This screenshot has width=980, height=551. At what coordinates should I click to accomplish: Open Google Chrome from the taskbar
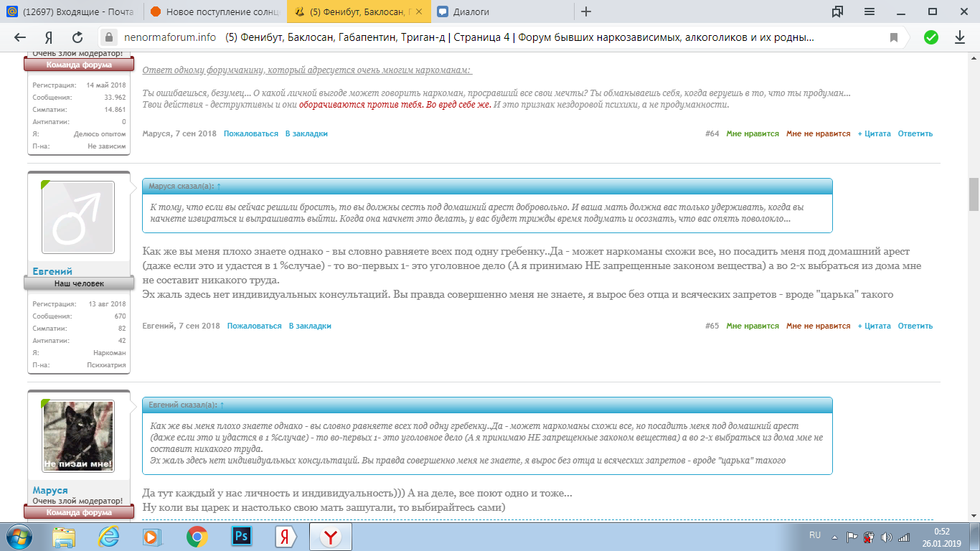pyautogui.click(x=197, y=536)
